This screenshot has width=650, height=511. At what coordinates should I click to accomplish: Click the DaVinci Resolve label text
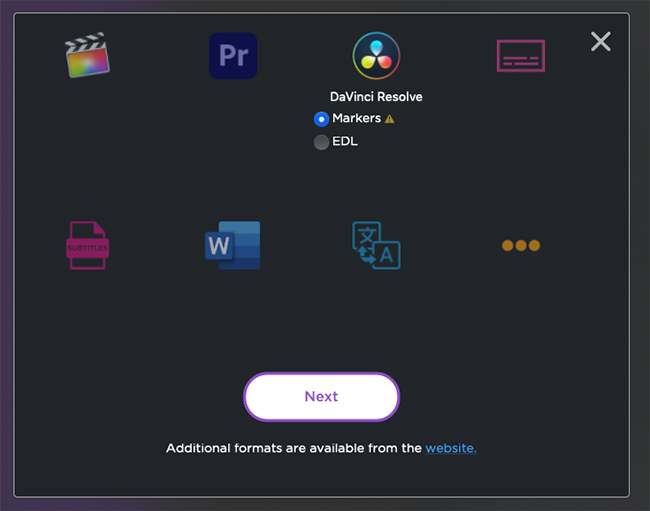pos(376,97)
